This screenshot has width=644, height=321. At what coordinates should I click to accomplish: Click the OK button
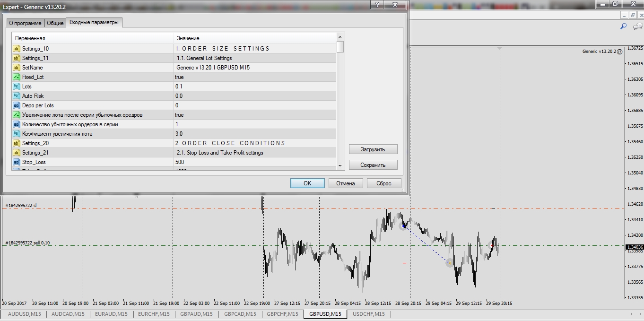click(x=307, y=183)
